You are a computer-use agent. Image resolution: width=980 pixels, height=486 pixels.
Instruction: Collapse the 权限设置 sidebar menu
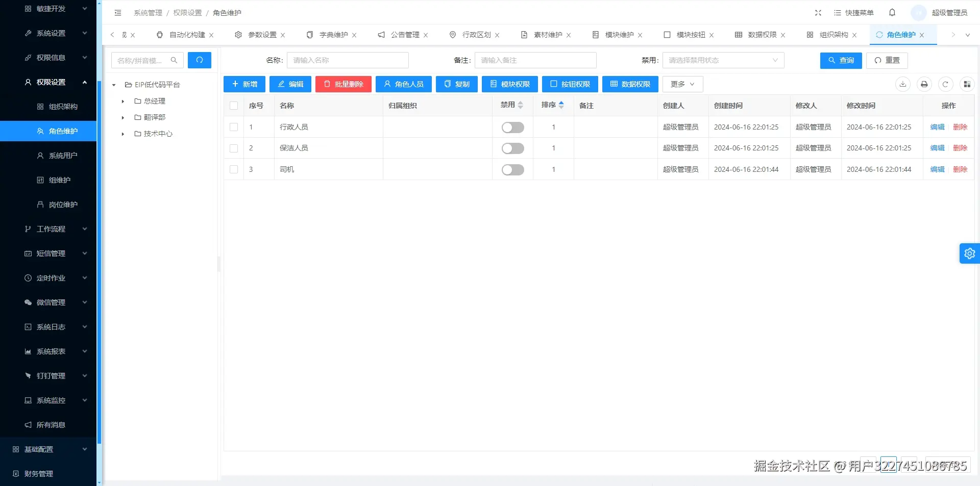pyautogui.click(x=48, y=82)
